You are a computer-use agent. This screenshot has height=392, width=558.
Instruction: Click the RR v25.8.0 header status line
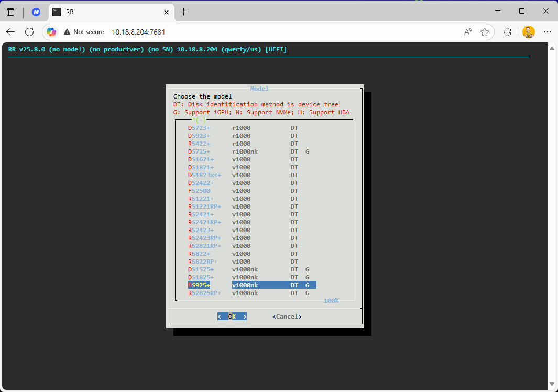(x=147, y=49)
